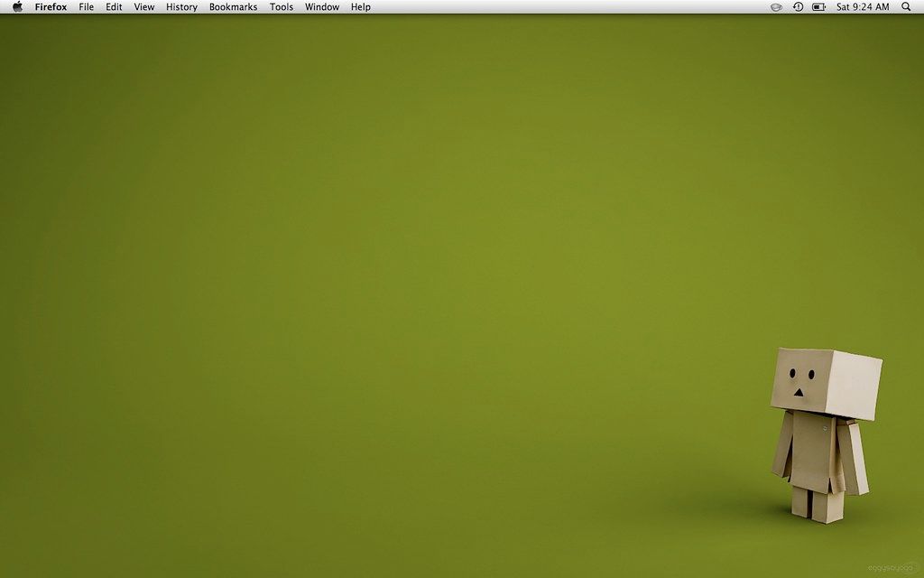This screenshot has height=578, width=924.
Task: Click the battery status icon
Action: tap(818, 7)
